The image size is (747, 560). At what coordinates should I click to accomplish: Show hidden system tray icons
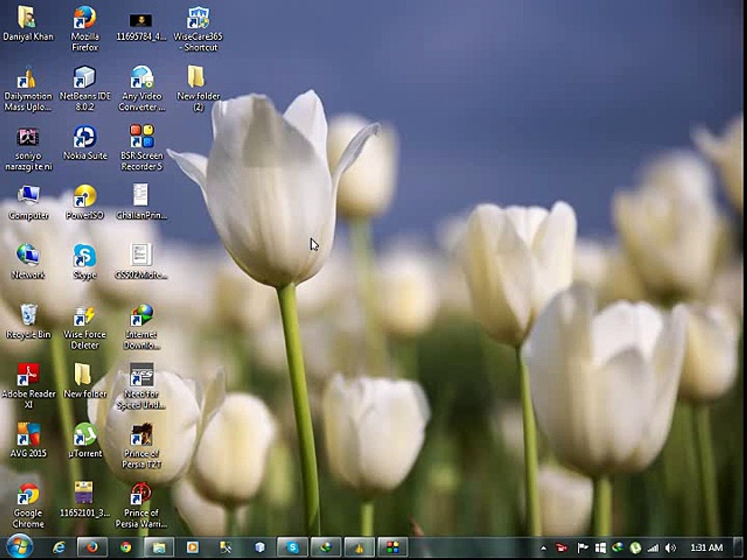click(543, 548)
